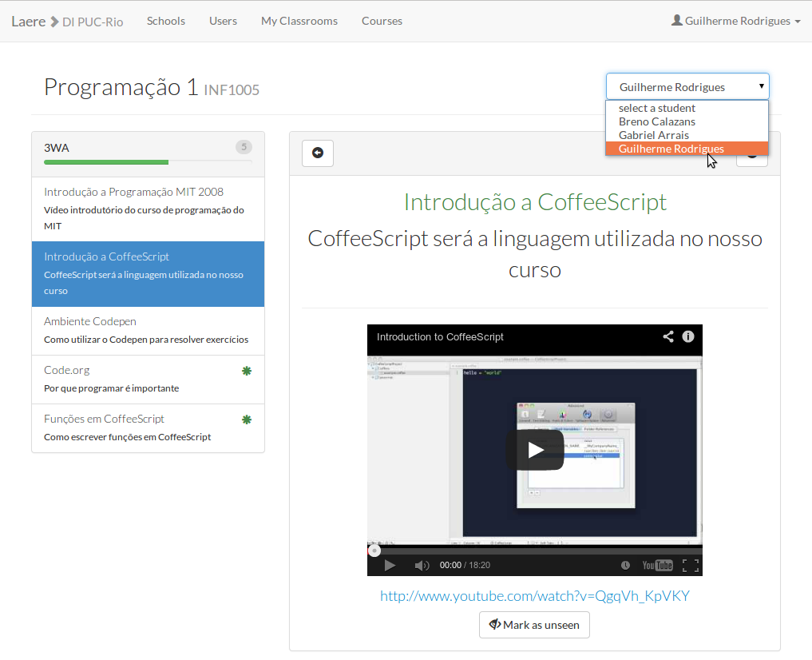Select Guilherme Rodrigues option in list

pos(687,149)
